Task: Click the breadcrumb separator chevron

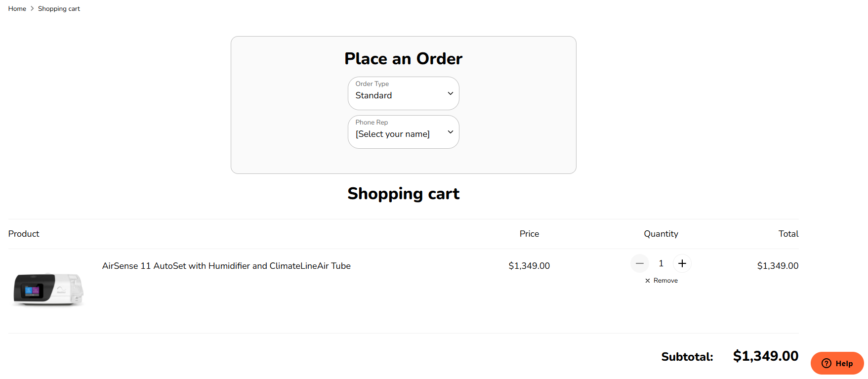Action: (31, 8)
